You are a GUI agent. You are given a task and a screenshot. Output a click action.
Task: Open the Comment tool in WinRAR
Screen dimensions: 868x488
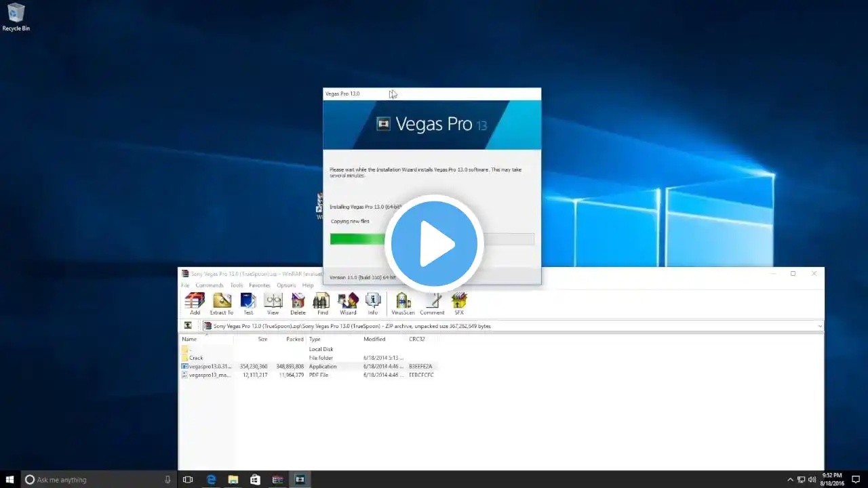point(432,304)
